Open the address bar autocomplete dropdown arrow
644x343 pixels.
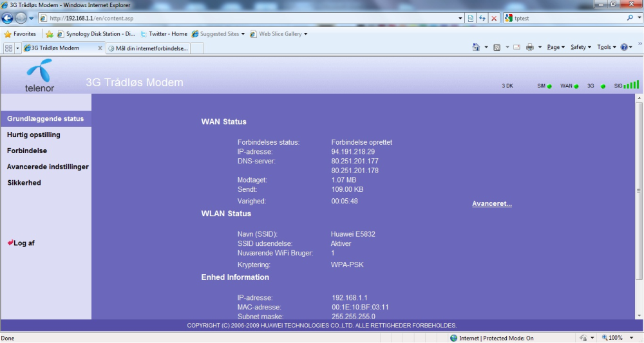pos(460,19)
